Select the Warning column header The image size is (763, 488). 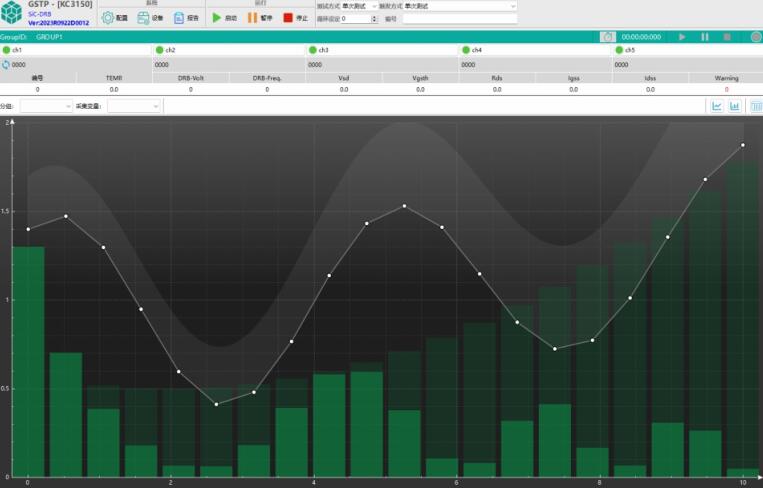(x=726, y=77)
